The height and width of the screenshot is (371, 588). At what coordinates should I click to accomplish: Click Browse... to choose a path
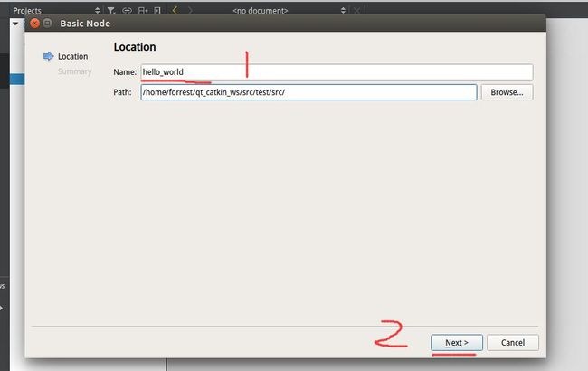507,92
